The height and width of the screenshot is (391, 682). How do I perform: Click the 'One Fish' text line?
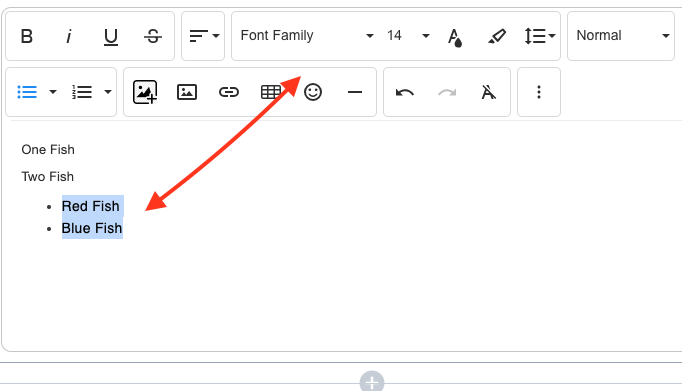(48, 150)
